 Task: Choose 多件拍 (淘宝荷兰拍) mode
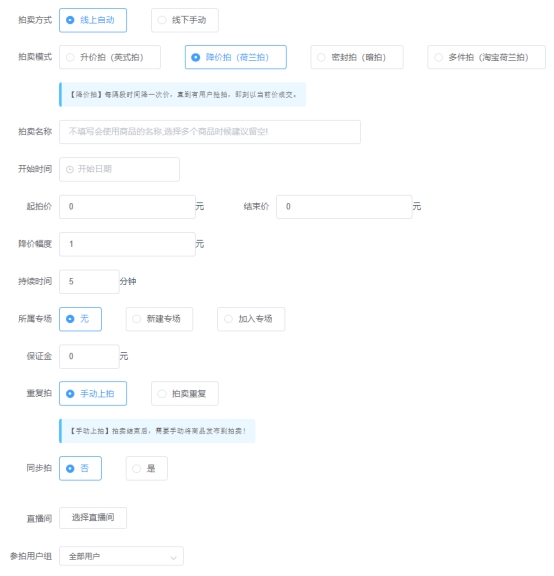click(486, 57)
